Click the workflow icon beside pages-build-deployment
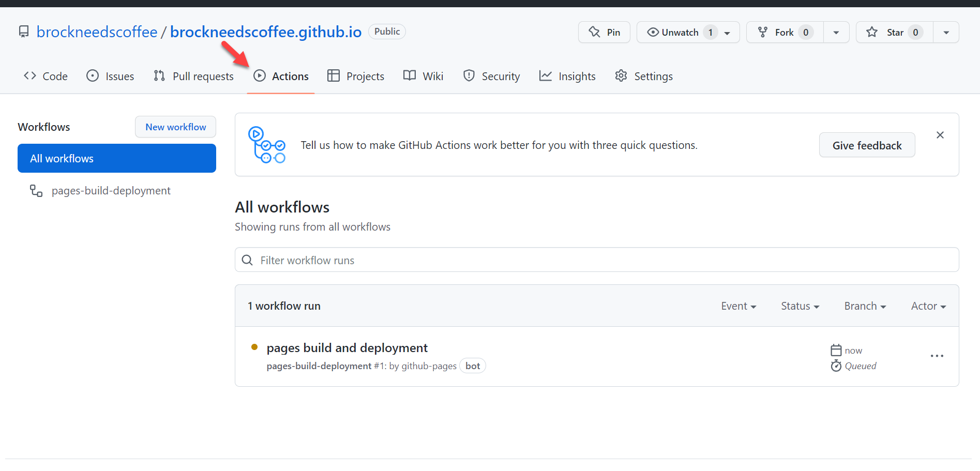The width and height of the screenshot is (980, 471). point(36,191)
